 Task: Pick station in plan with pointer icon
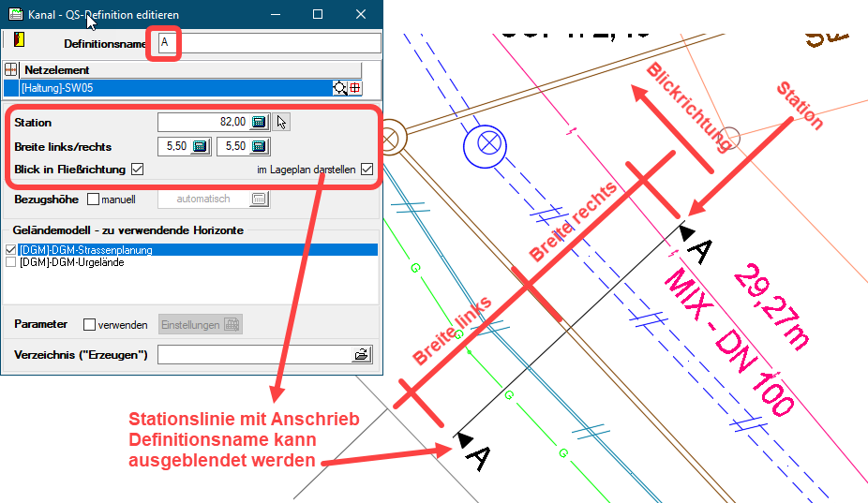[x=282, y=122]
